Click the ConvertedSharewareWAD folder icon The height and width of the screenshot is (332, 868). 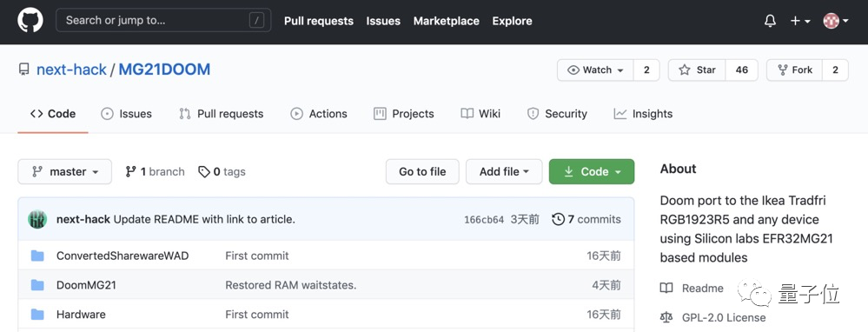37,256
